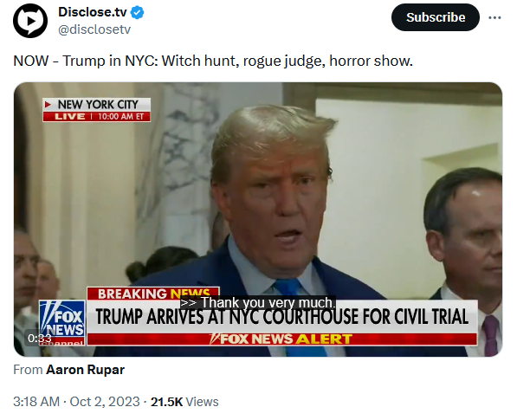Open the Disclose.tv profile avatar
The height and width of the screenshot is (420, 517).
pyautogui.click(x=30, y=21)
